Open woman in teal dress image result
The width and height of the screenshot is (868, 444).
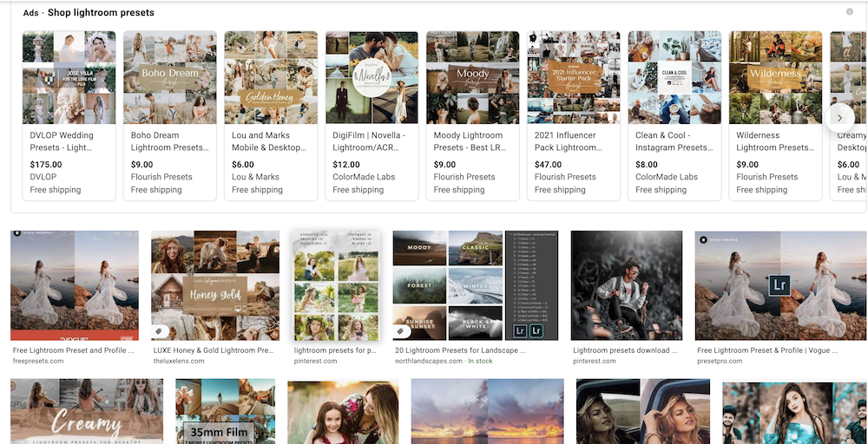point(795,411)
